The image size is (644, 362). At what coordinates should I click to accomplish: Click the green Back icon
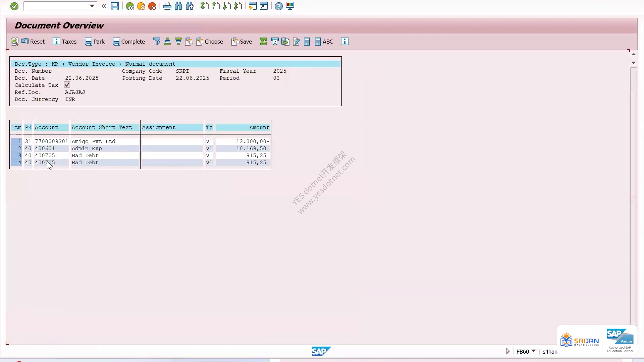tap(130, 6)
